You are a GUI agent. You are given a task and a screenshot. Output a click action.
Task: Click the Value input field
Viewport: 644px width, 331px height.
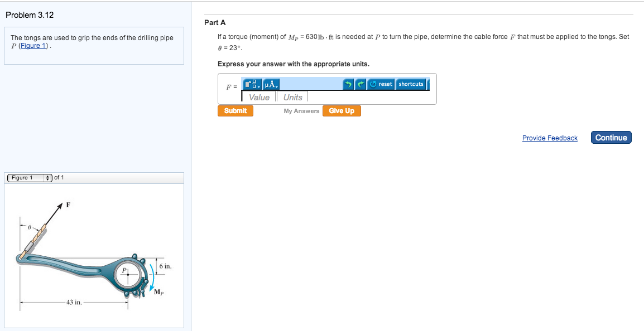click(259, 98)
